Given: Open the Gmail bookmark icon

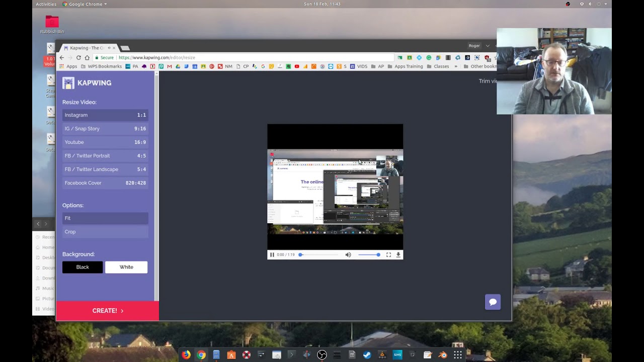Looking at the screenshot, I should tap(170, 66).
